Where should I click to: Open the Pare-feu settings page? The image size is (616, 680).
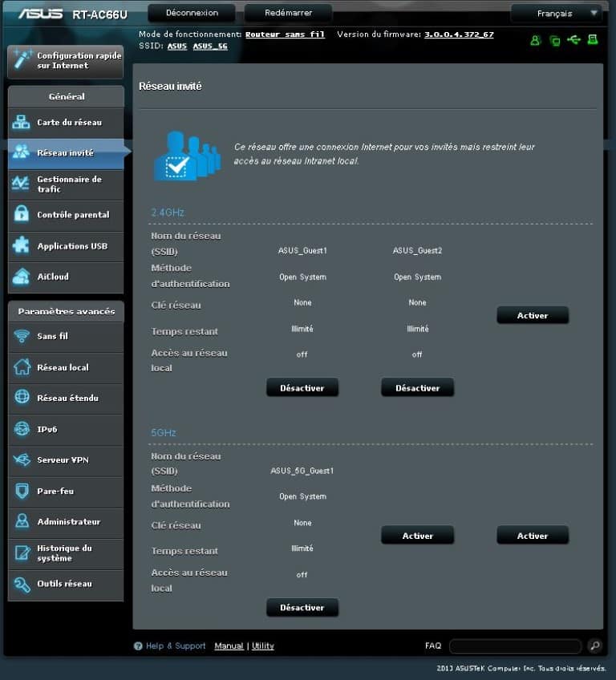pyautogui.click(x=66, y=492)
